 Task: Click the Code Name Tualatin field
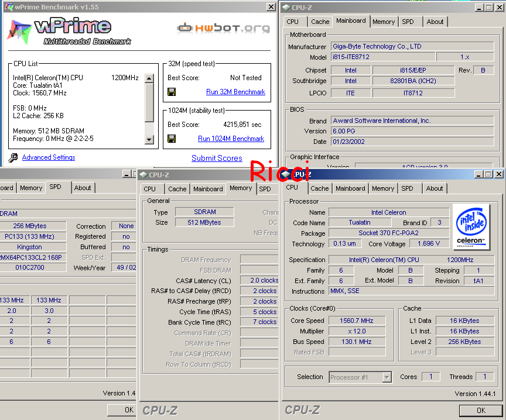pyautogui.click(x=360, y=222)
